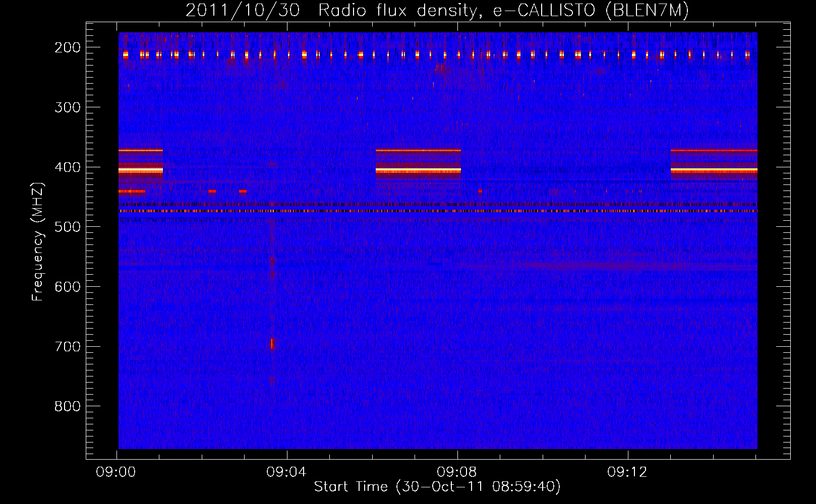Click the bright spot near 700 MHz

[272, 344]
